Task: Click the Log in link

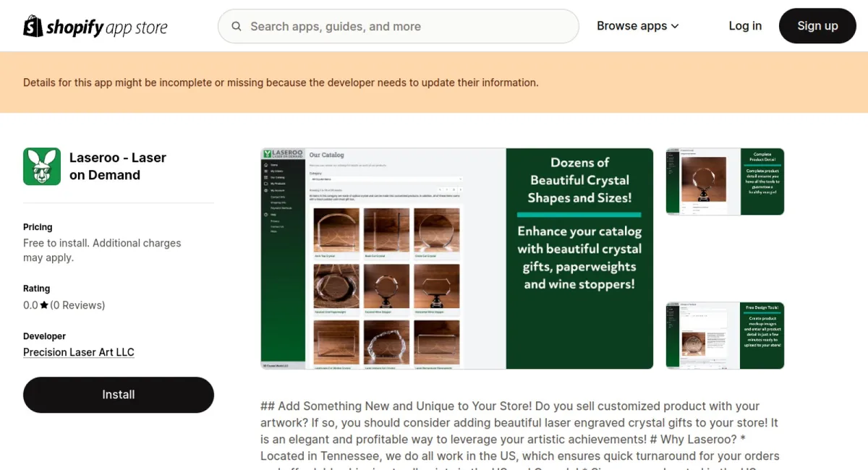Action: [x=744, y=26]
